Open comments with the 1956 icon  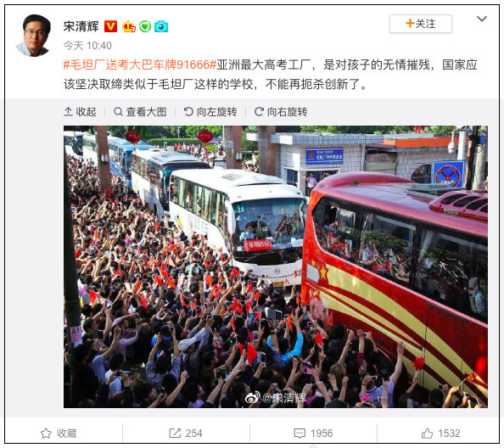(x=313, y=434)
